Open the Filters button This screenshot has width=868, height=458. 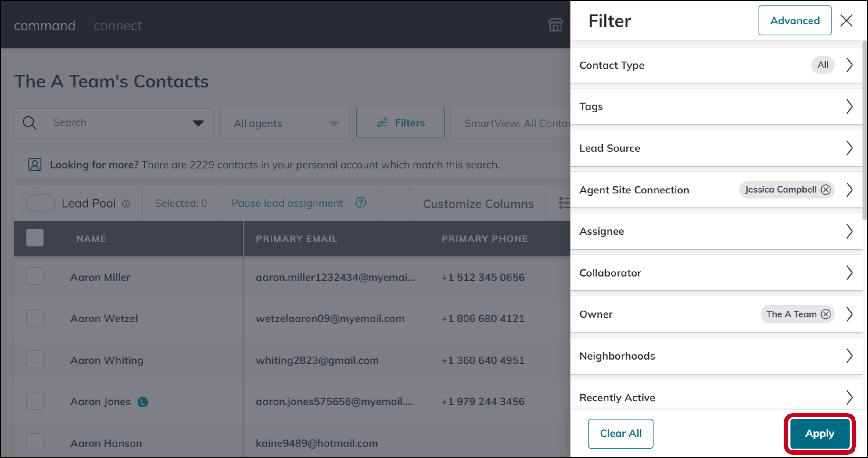point(400,123)
